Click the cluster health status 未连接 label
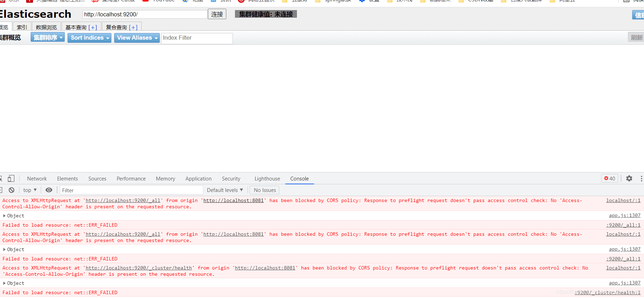 [x=266, y=14]
